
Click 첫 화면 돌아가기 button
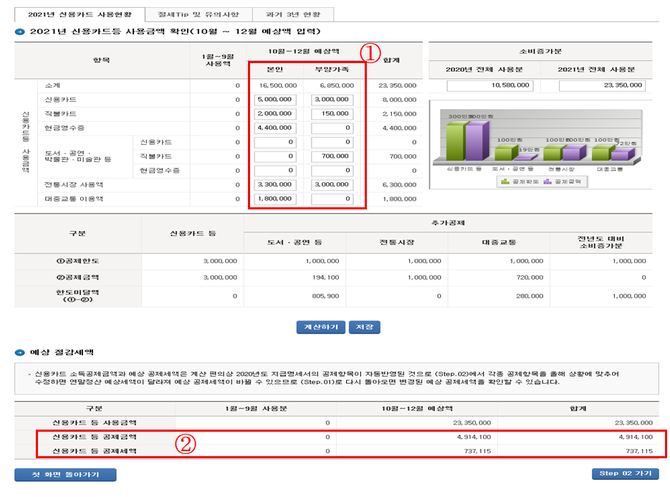(x=56, y=473)
